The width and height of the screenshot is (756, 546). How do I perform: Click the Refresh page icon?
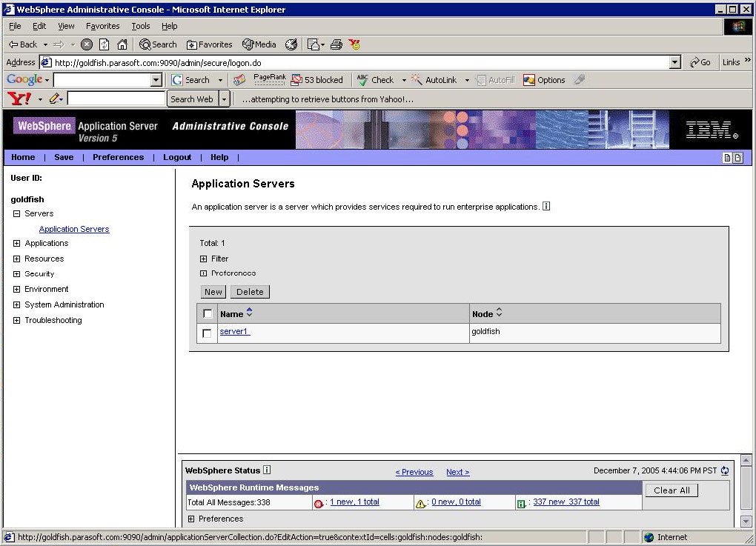point(105,44)
